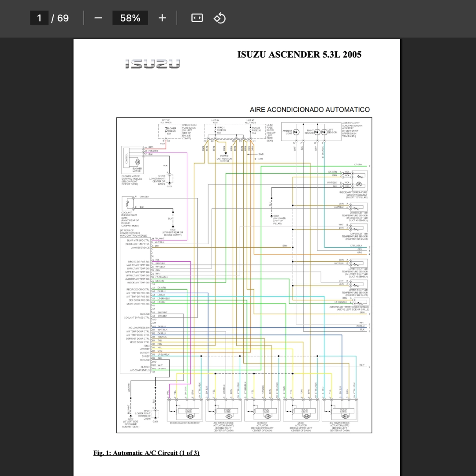
Task: Click the Ambient Air Temperature Sensor label
Action: pos(349,309)
